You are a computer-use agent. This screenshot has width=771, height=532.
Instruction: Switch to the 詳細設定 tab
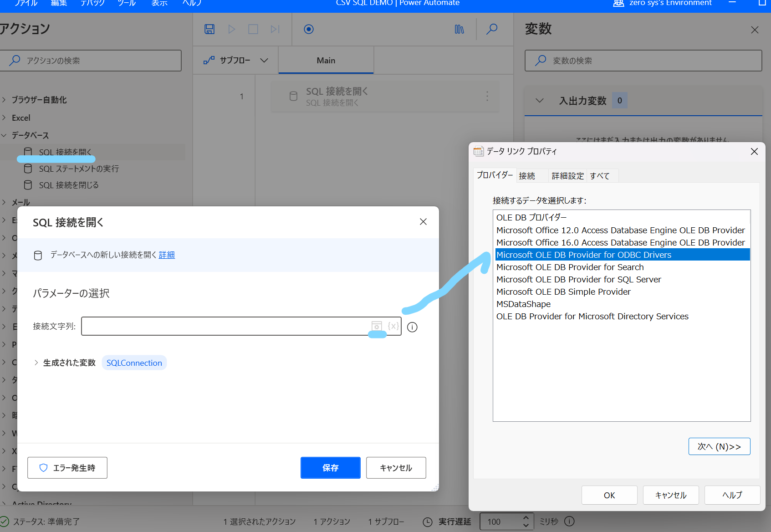click(568, 176)
